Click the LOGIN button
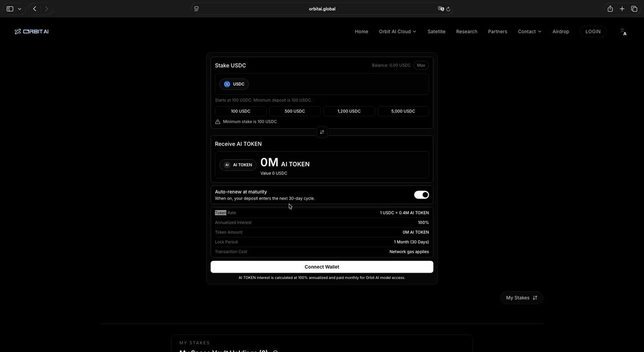644x352 pixels. [593, 32]
